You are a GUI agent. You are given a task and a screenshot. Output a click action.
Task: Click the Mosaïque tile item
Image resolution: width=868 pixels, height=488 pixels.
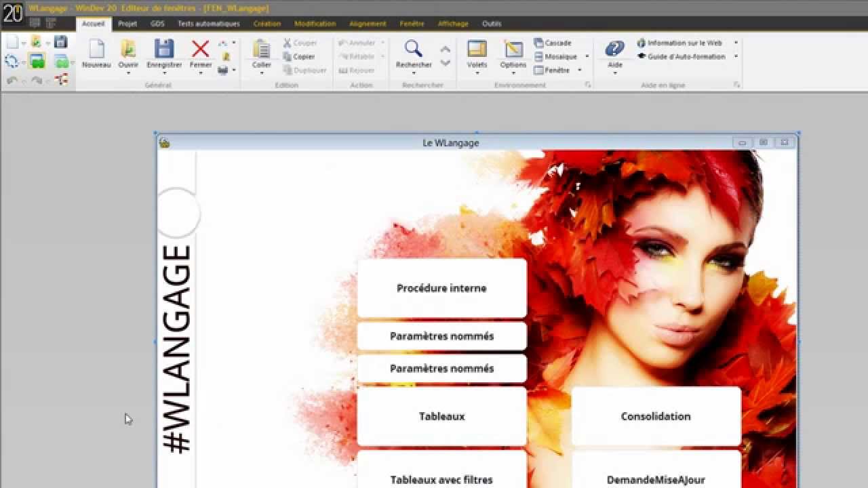[555, 56]
